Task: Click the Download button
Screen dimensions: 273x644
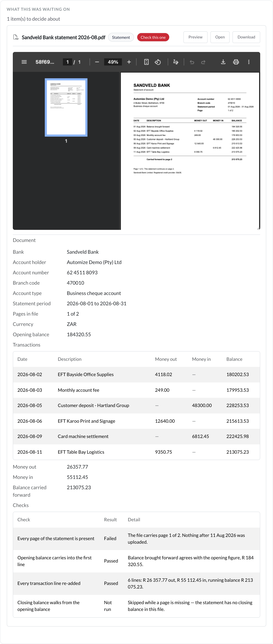Action: 246,37
